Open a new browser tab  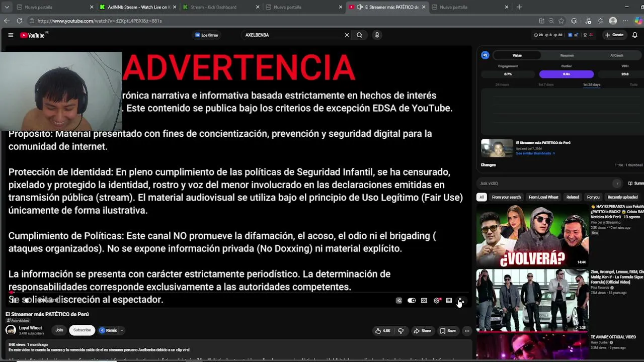[519, 7]
